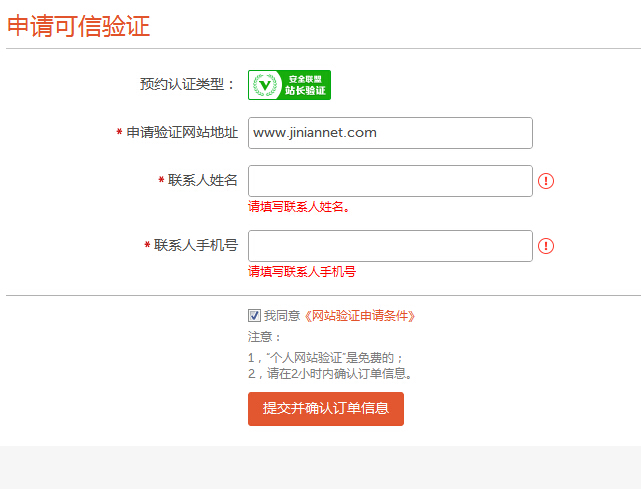Uncheck the 我同意 agreement checkbox
This screenshot has height=489, width=641.
pos(254,316)
